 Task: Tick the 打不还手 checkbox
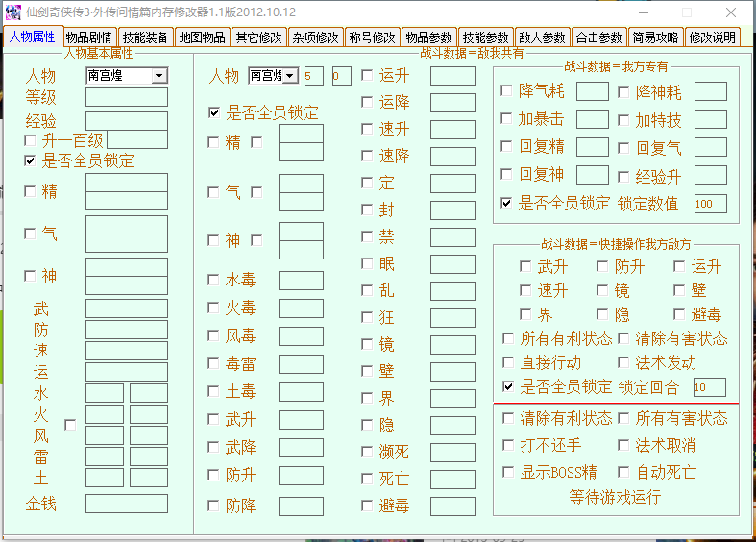pos(508,445)
